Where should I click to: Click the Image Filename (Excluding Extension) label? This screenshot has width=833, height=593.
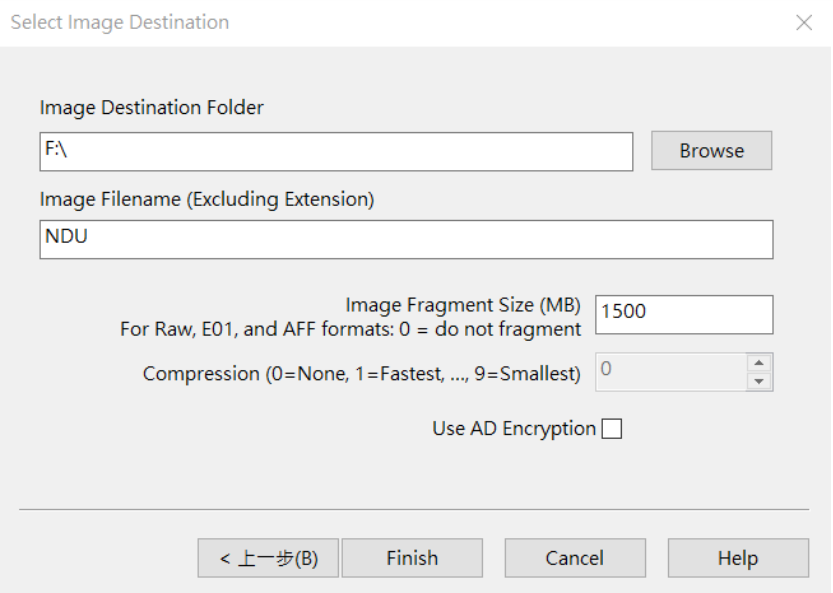coord(207,200)
